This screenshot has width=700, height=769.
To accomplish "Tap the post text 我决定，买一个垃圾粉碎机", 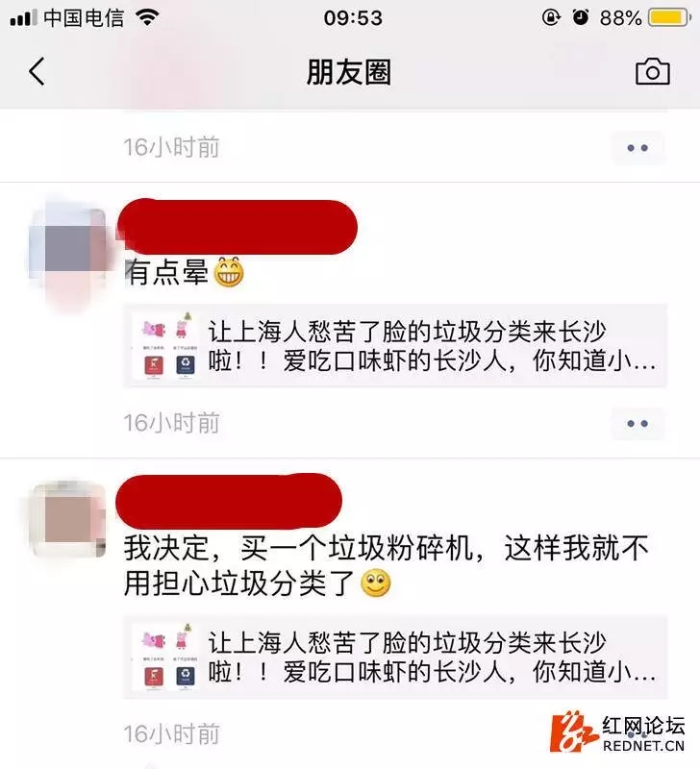I will (298, 548).
